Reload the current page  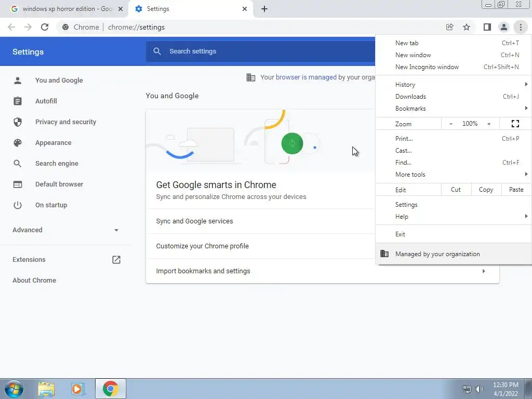pos(45,27)
